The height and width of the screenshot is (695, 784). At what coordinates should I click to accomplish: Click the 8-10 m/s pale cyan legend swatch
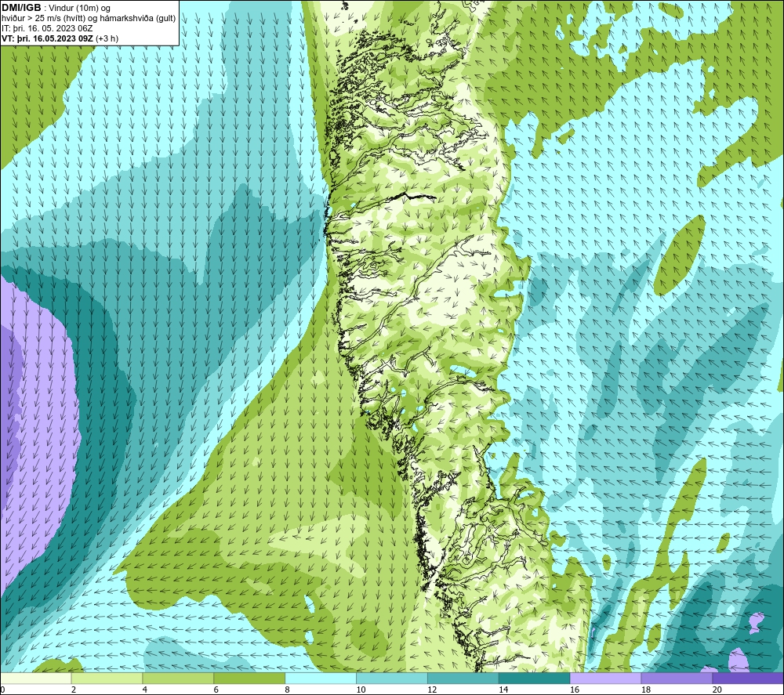click(x=321, y=679)
